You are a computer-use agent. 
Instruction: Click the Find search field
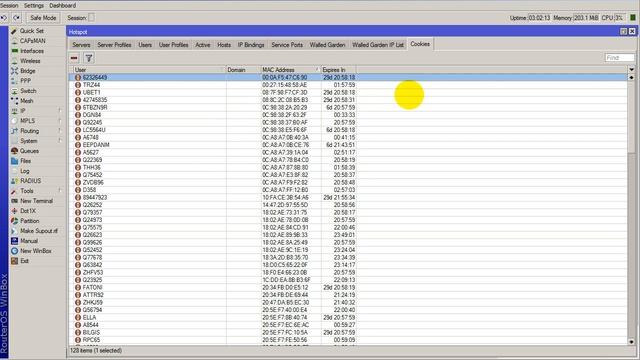tap(620, 58)
